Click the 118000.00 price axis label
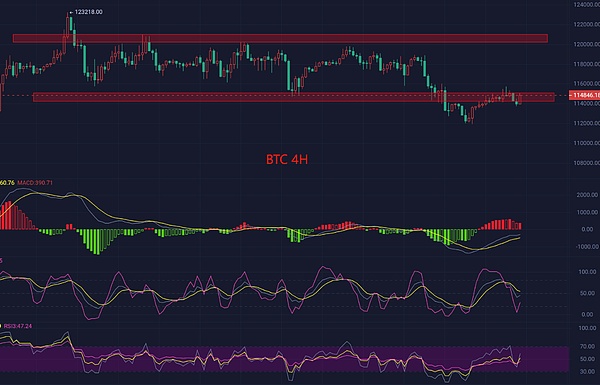 pos(586,64)
